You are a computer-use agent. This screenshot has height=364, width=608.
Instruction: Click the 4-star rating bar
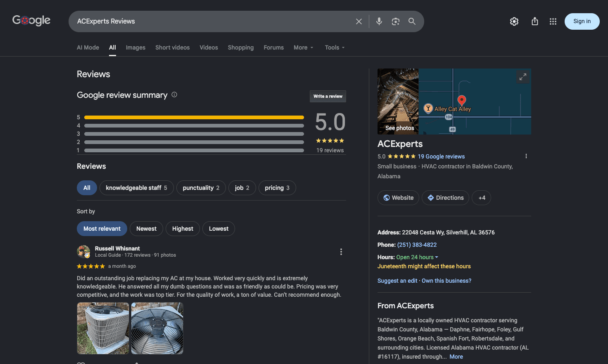194,125
